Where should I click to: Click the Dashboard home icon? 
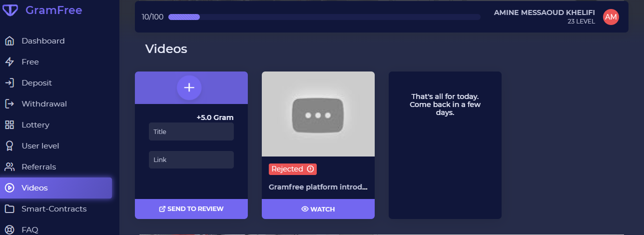tap(9, 41)
